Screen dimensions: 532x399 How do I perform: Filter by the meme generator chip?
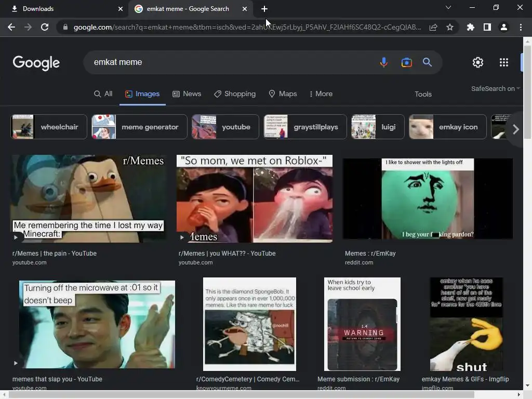coord(139,127)
